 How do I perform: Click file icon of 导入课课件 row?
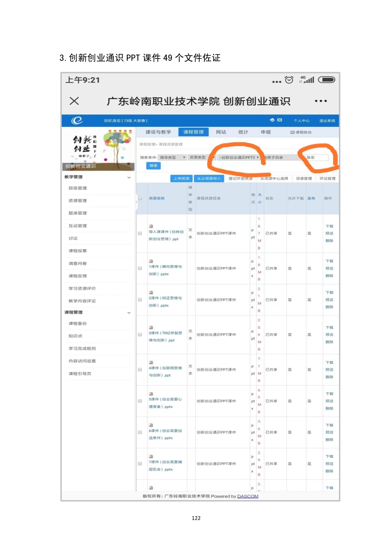coord(151,226)
